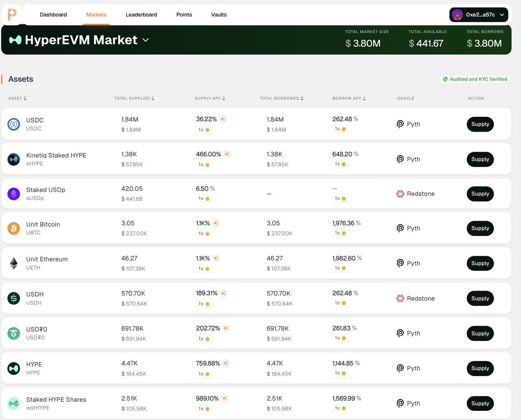The height and width of the screenshot is (420, 521).
Task: Click the Kinetiq Staked HYPE icon
Action: pos(14,159)
